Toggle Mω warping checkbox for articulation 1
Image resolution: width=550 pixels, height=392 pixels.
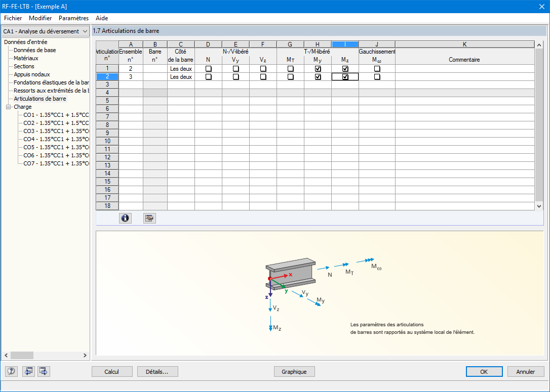pyautogui.click(x=377, y=69)
